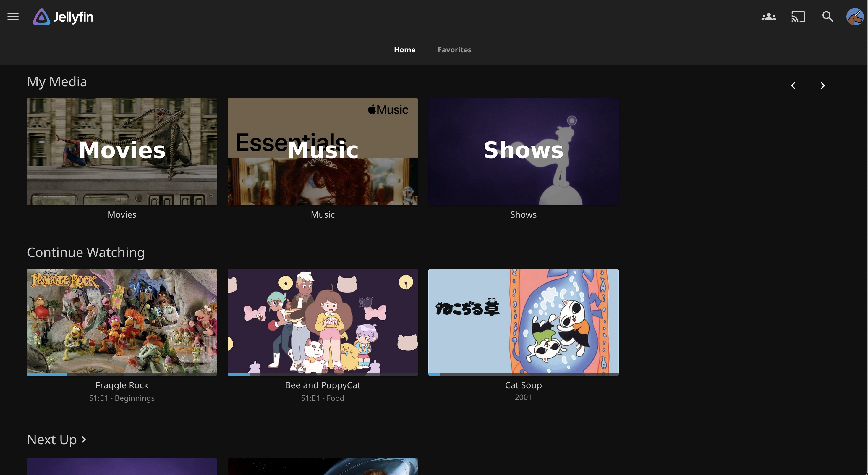
Task: Click the Cat Soup title link
Action: (x=523, y=385)
